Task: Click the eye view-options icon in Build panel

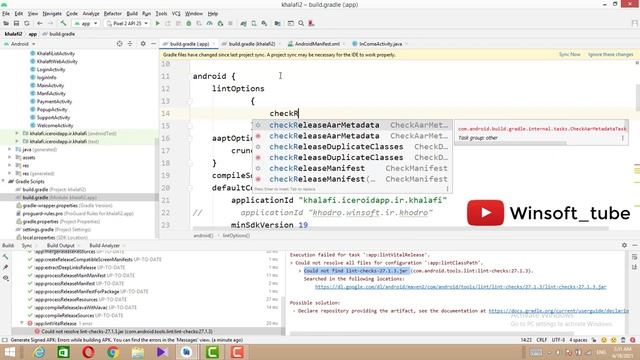Action: pos(6,278)
